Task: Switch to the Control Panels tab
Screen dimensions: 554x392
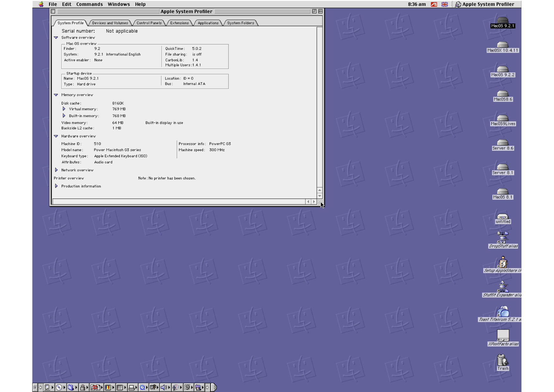Action: point(149,23)
